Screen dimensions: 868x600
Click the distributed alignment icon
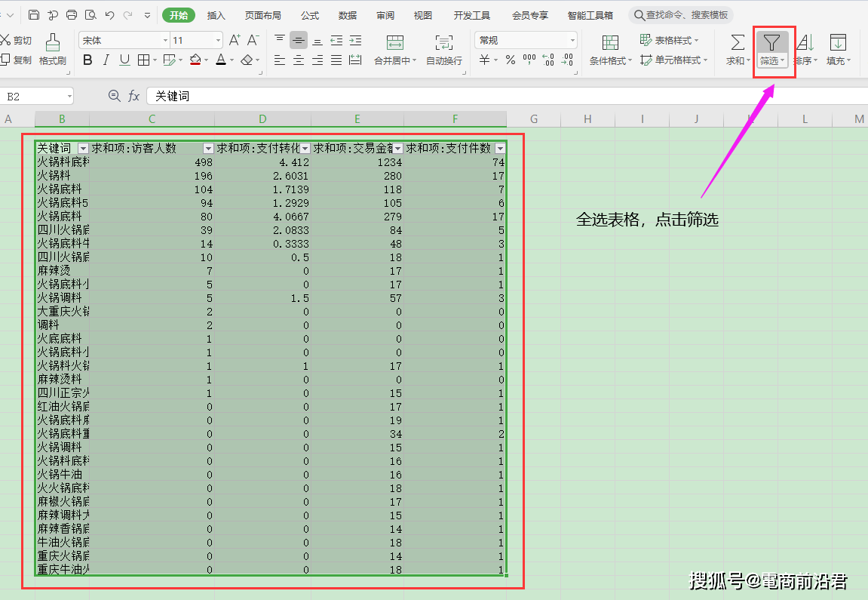(355, 60)
